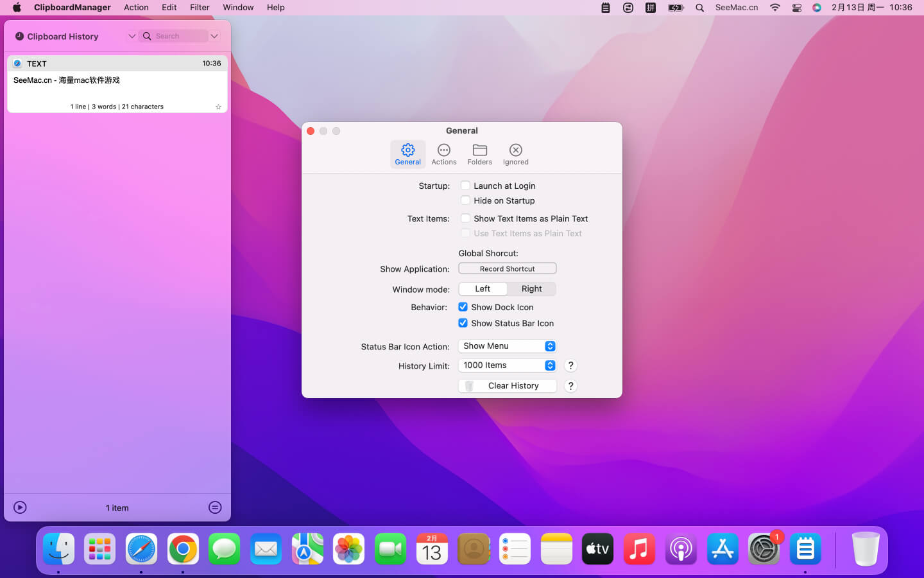Open the History Limit dropdown
Viewport: 924px width, 578px height.
point(507,365)
